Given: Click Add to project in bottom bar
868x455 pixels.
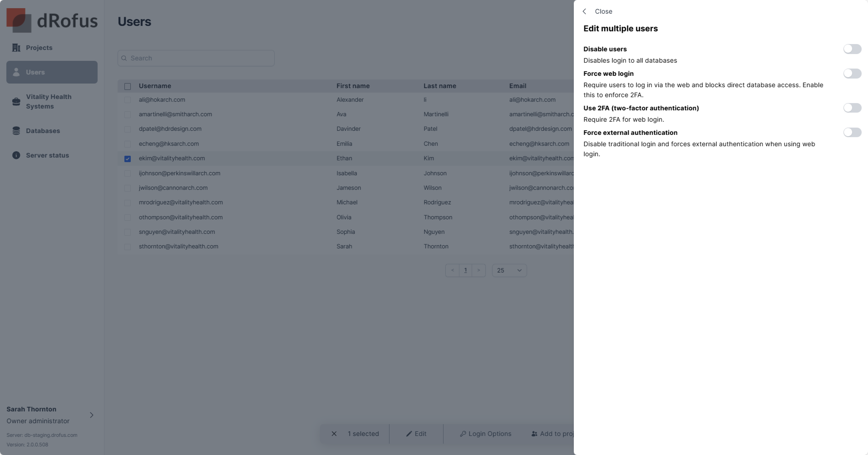Looking at the screenshot, I should tap(553, 434).
